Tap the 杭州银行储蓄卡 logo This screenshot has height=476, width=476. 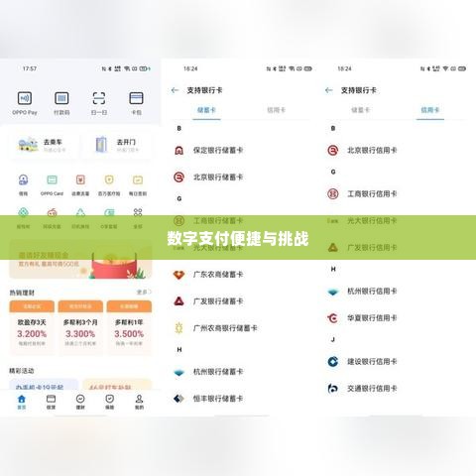pos(178,373)
